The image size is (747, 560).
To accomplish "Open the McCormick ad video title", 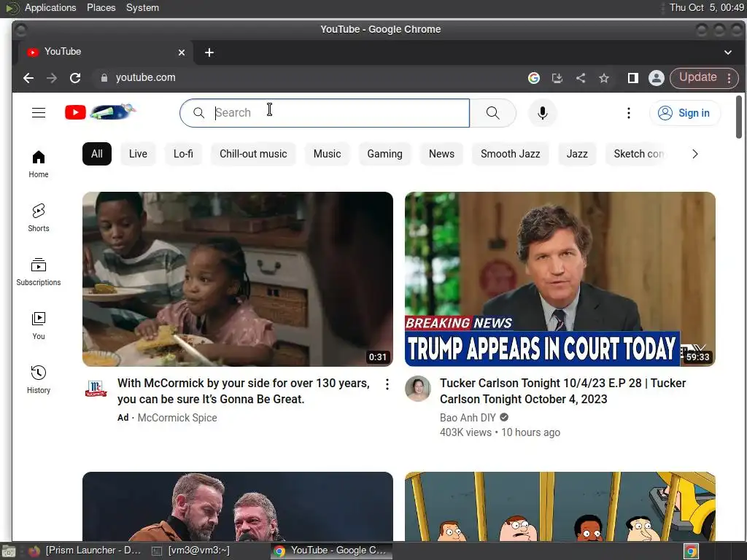I will point(244,391).
